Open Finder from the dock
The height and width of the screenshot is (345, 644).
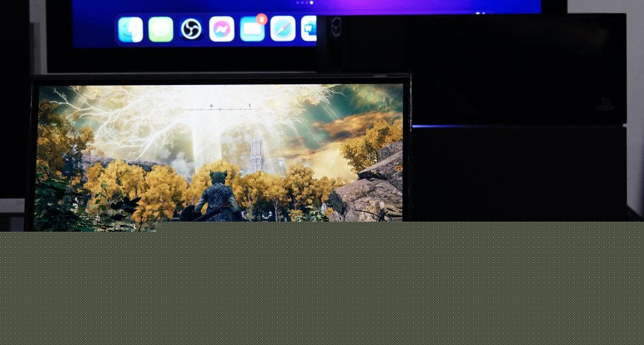(x=131, y=30)
